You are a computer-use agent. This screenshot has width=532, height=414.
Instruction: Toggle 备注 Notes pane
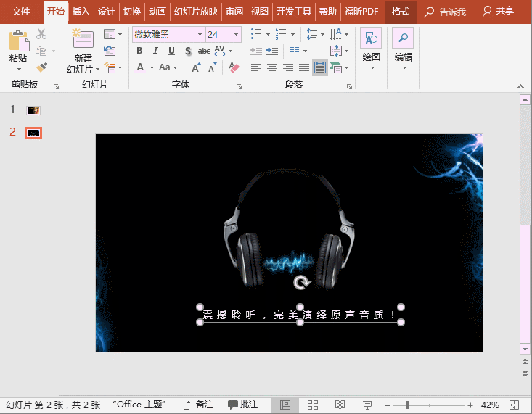[x=199, y=405]
